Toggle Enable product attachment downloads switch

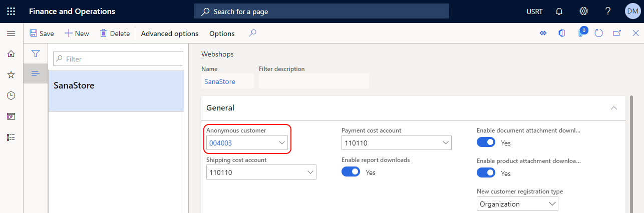tap(486, 173)
